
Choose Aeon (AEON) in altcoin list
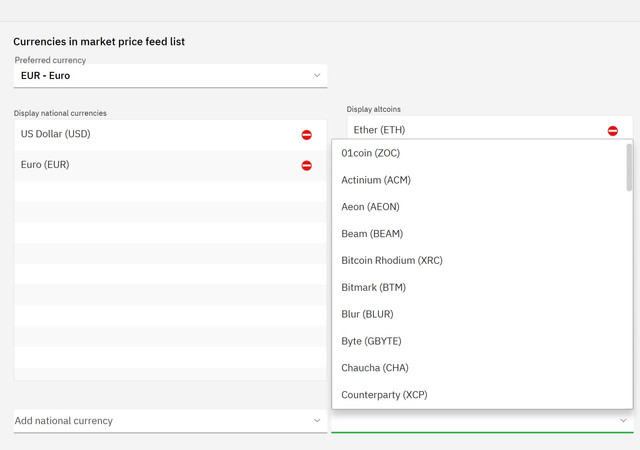[x=479, y=207]
